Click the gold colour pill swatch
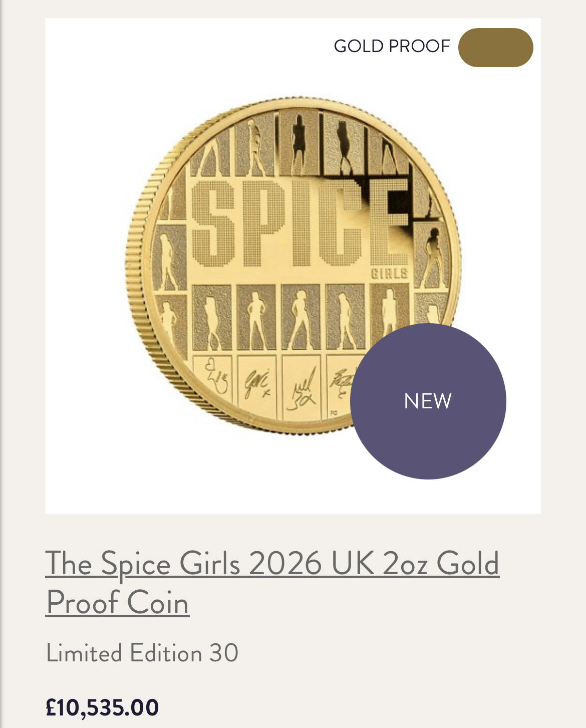This screenshot has width=586, height=728. tap(495, 48)
